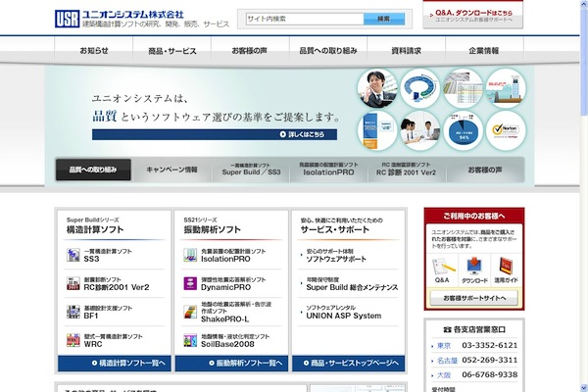The width and height of the screenshot is (588, 392).
Task: Click the USR company logo
Action: coord(67,19)
